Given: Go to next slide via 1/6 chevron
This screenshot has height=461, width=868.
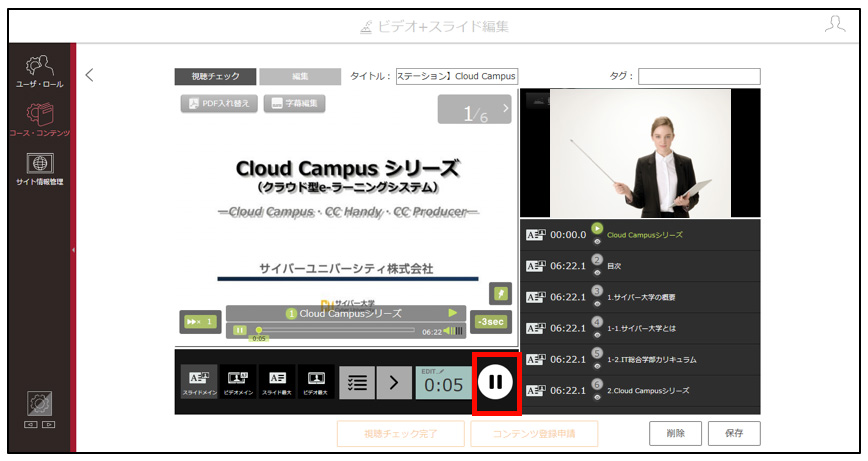Looking at the screenshot, I should (505, 108).
